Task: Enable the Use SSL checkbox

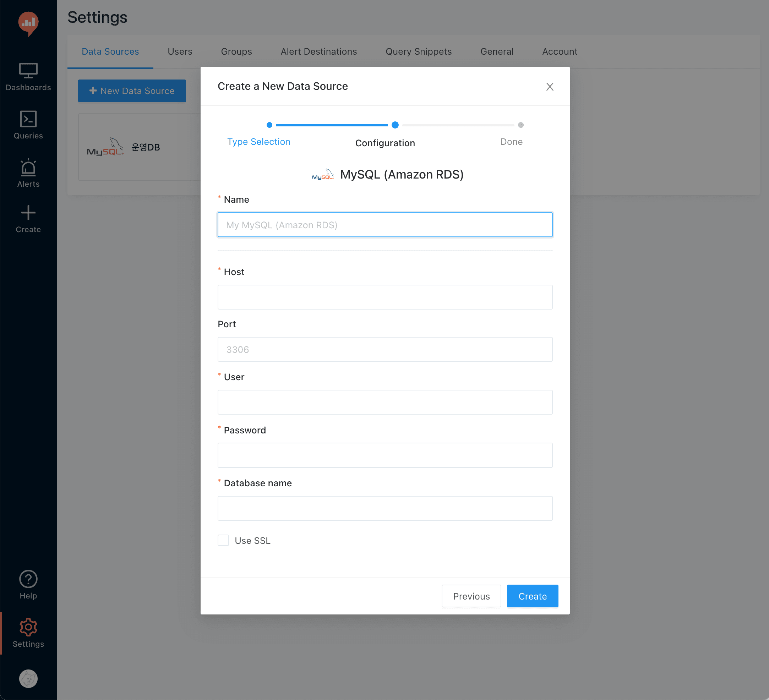Action: click(x=223, y=540)
